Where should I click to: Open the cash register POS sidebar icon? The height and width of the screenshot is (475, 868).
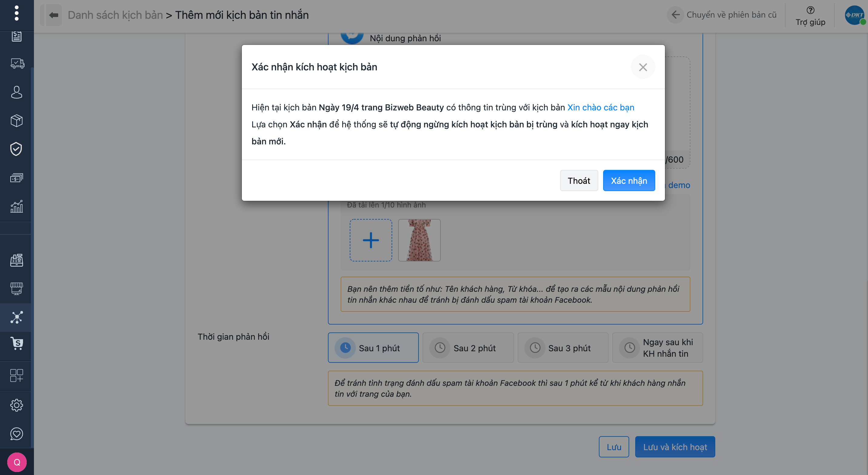[x=16, y=260]
